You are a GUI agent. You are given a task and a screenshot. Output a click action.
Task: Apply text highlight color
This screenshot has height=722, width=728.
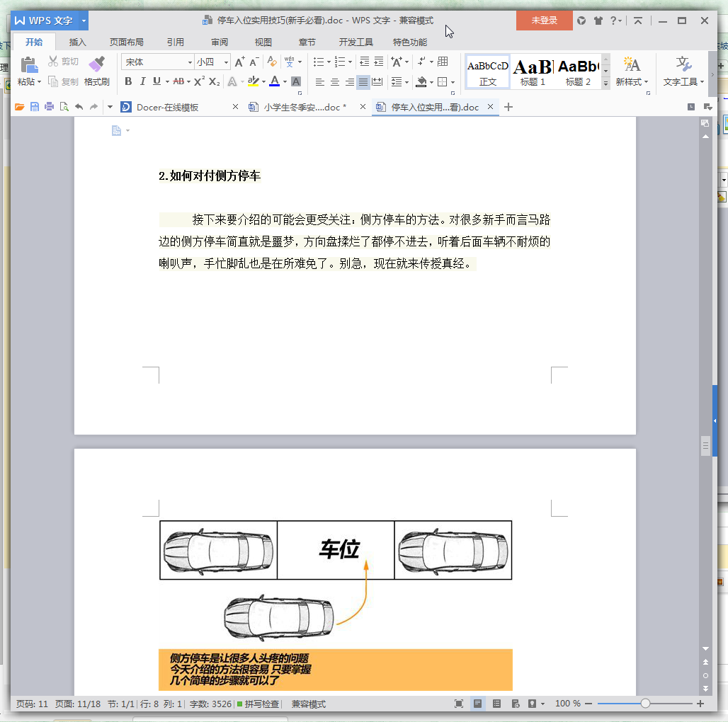pyautogui.click(x=253, y=81)
